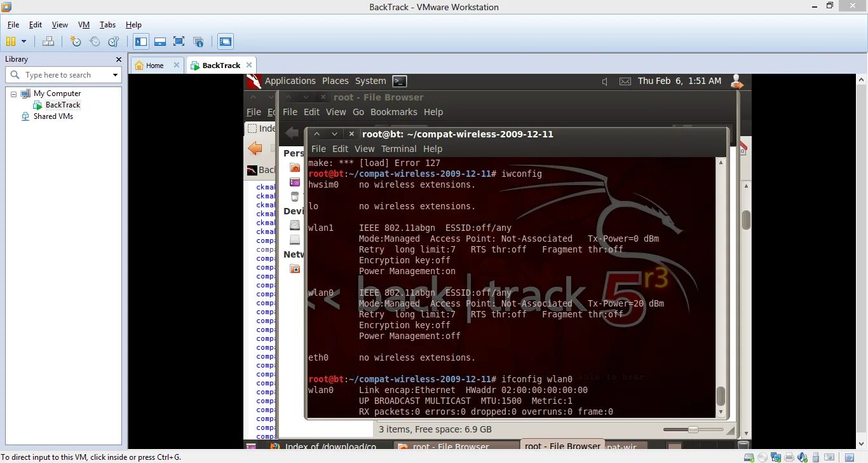Open VMware Help menu
This screenshot has width=868, height=463.
pyautogui.click(x=133, y=25)
